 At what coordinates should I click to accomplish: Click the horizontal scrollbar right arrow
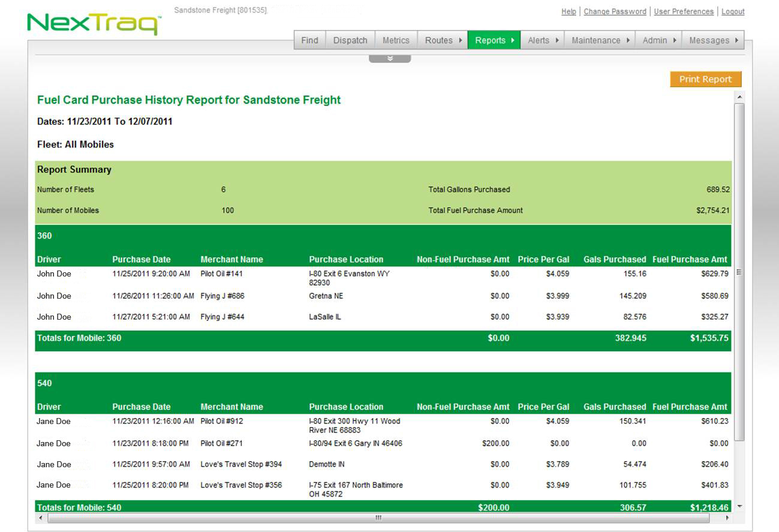pyautogui.click(x=728, y=518)
